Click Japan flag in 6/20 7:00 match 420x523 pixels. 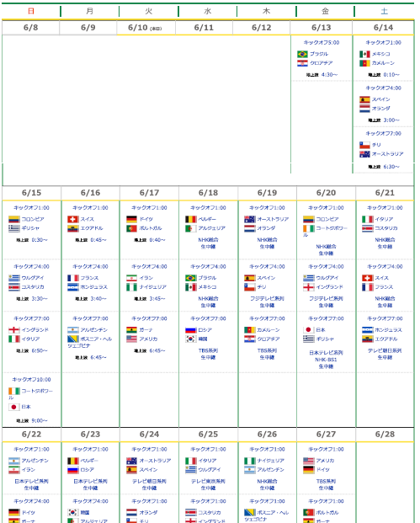point(309,330)
